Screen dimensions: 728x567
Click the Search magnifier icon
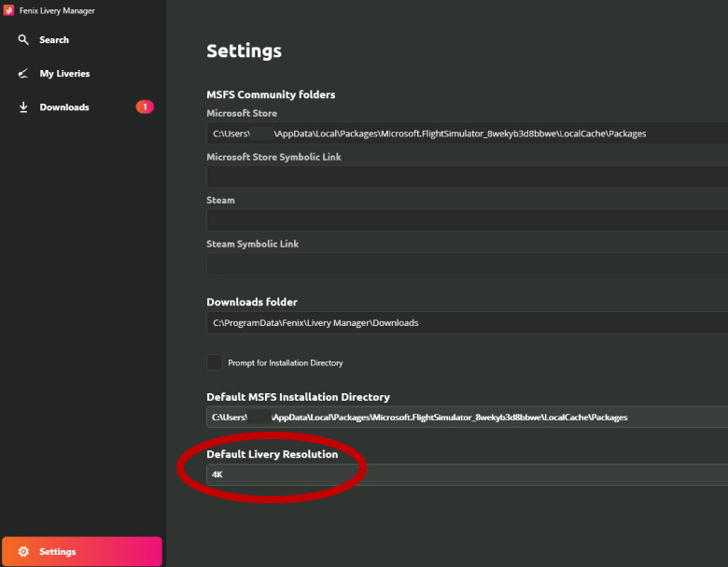coord(23,39)
